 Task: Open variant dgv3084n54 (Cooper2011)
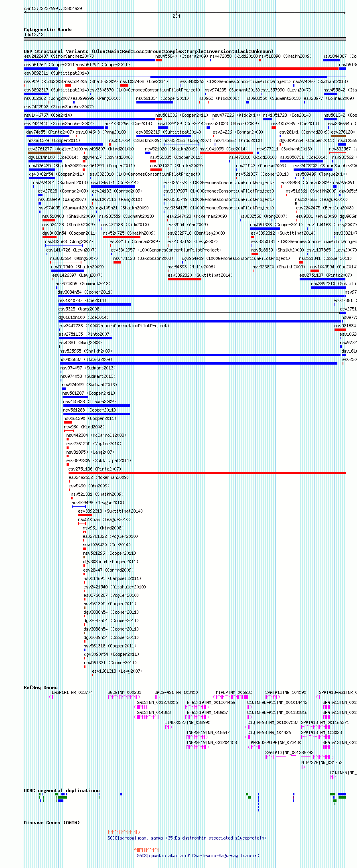point(85,292)
